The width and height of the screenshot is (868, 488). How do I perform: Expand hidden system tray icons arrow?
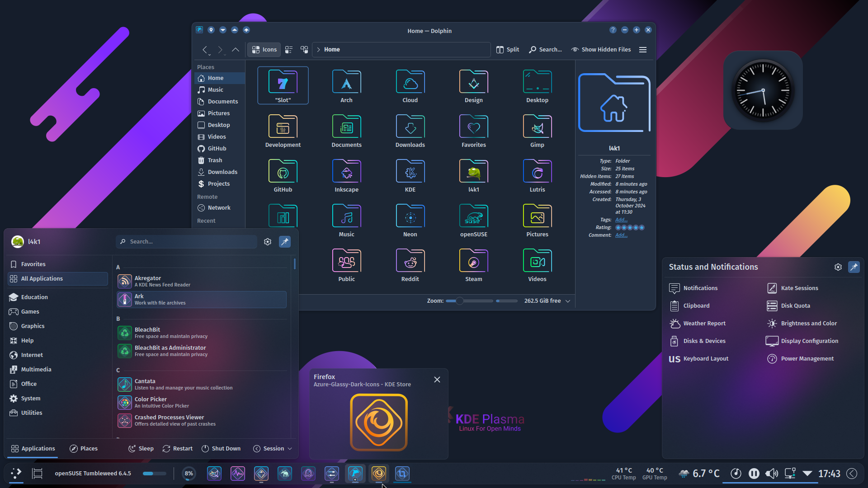[807, 474]
